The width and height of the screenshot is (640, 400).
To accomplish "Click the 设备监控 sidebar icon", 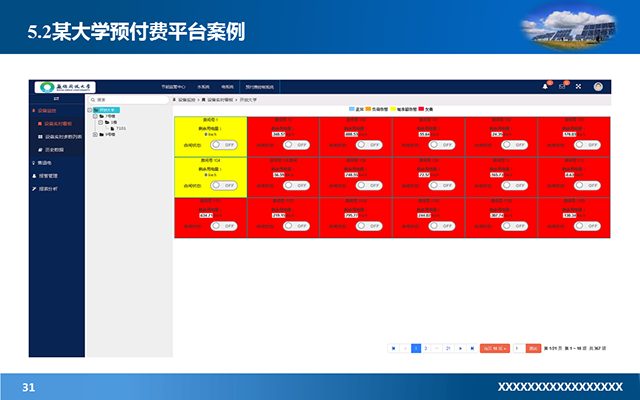I will [33, 111].
